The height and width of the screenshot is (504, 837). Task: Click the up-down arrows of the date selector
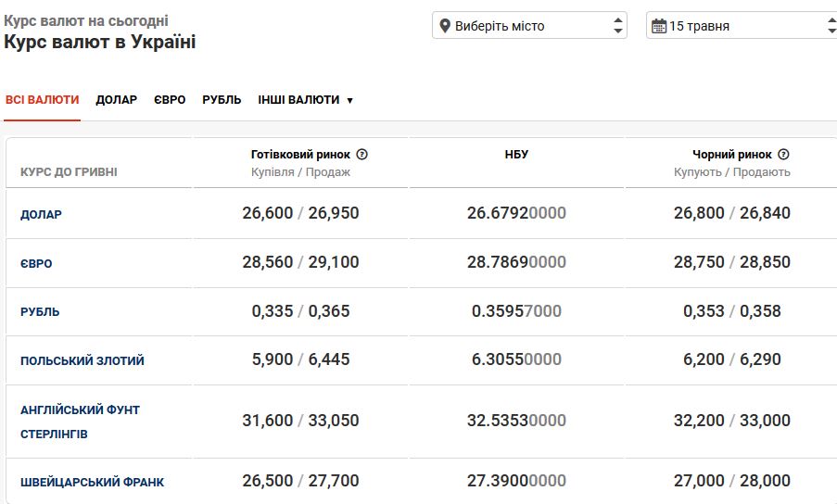(x=830, y=26)
